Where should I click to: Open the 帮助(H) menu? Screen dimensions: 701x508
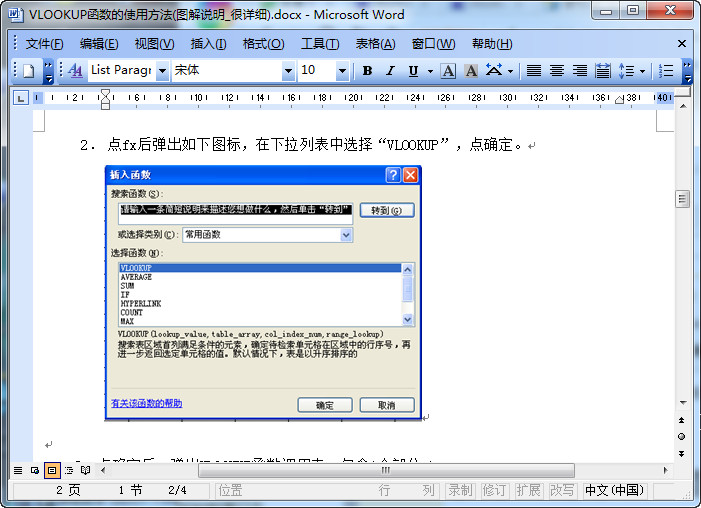(x=492, y=44)
